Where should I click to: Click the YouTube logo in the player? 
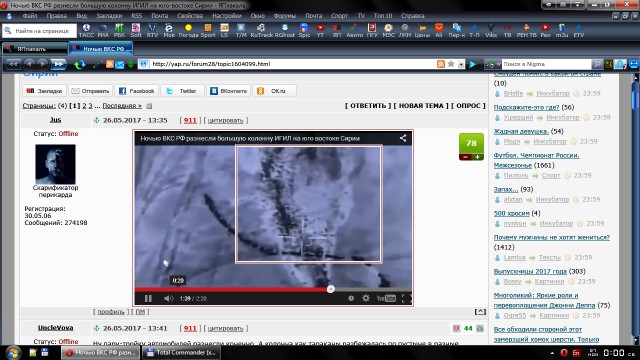coord(386,298)
